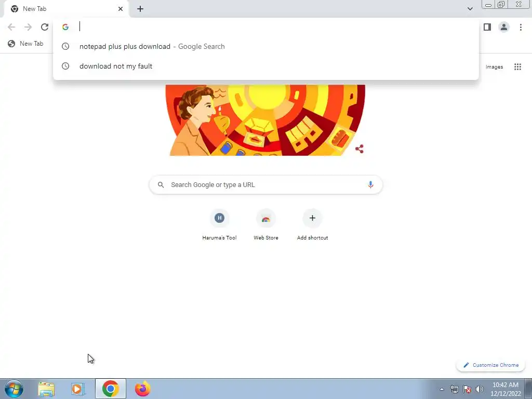Click the back navigation arrow
This screenshot has width=532, height=399.
coord(11,27)
